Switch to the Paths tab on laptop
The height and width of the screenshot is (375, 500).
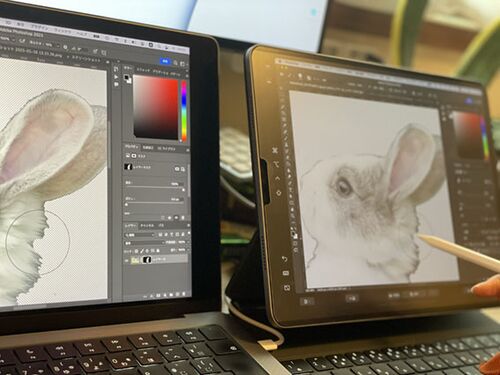161,226
